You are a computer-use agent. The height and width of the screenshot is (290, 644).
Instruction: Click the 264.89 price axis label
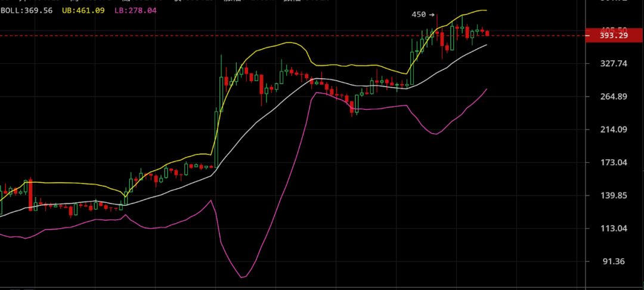[614, 97]
